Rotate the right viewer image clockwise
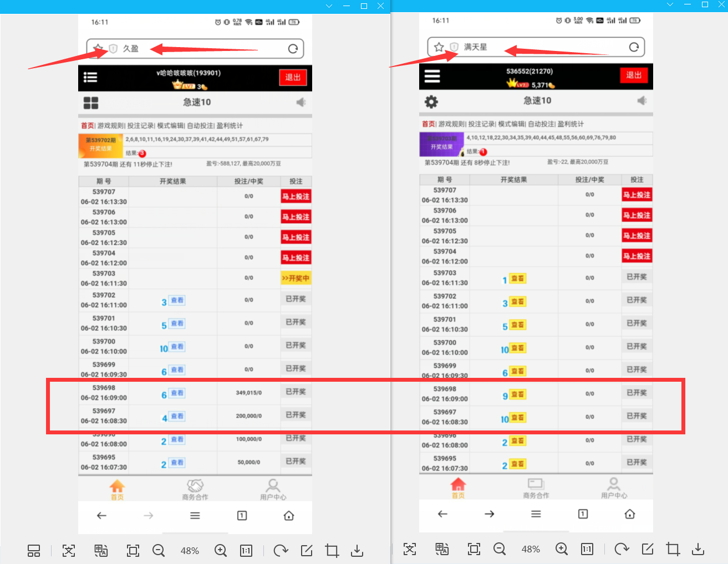 622,549
